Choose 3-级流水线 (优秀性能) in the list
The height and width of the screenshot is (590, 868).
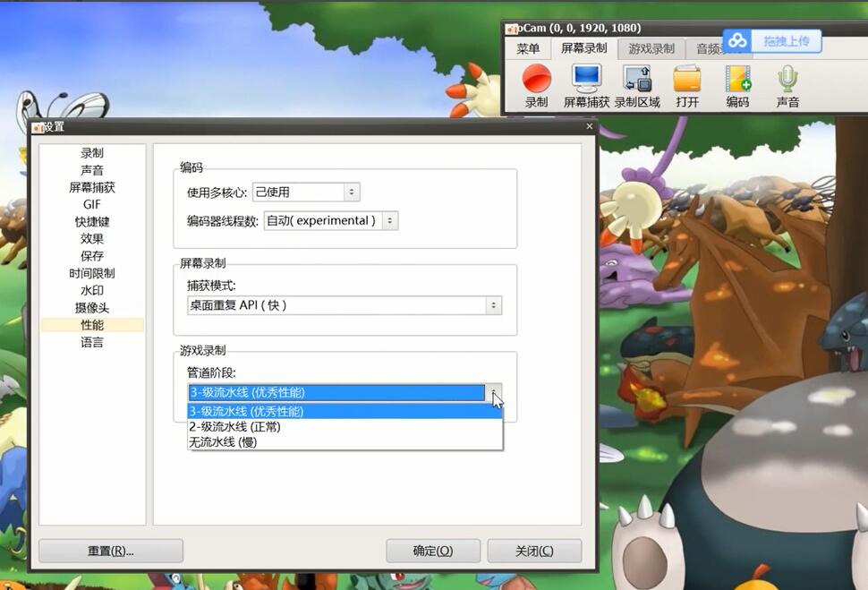click(x=345, y=412)
